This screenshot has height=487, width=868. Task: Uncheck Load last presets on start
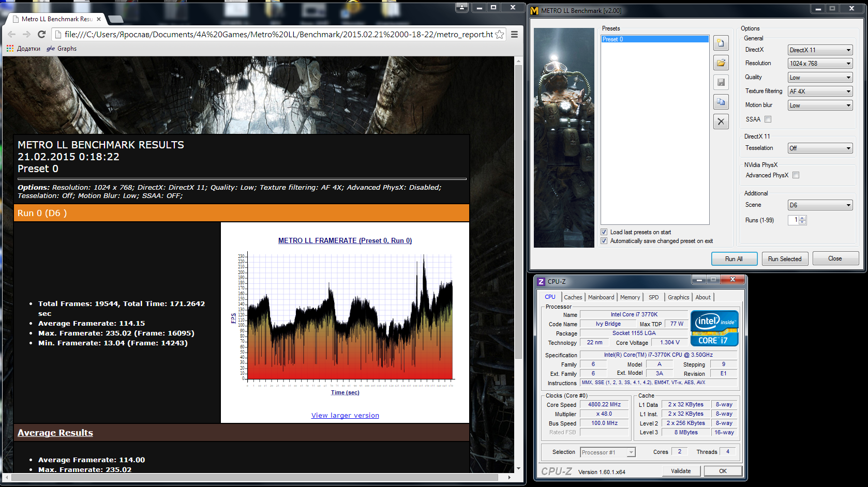[x=604, y=232]
